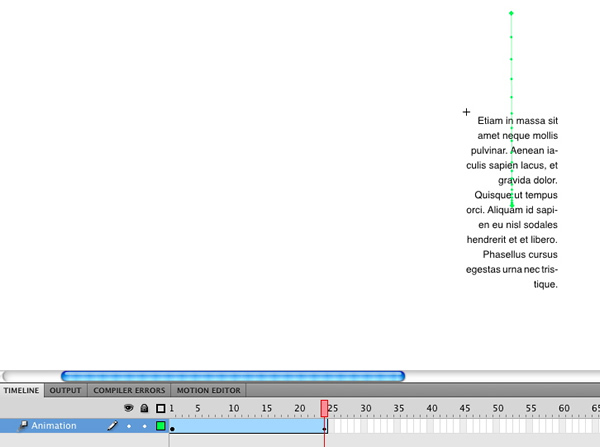Viewport: 600px width, 447px height.
Task: Toggle lock dot for Animation layer
Action: tap(144, 426)
